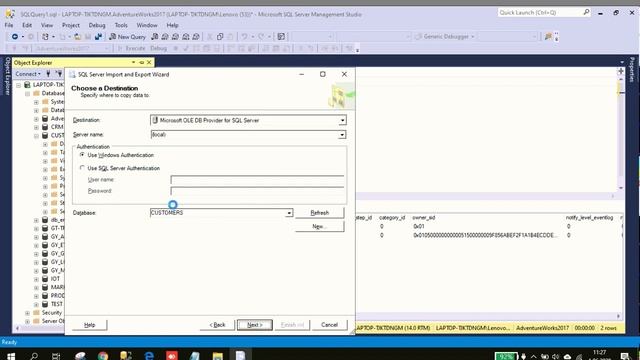Image resolution: width=640 pixels, height=360 pixels.
Task: Click the category_id column header in results
Action: pyautogui.click(x=392, y=218)
